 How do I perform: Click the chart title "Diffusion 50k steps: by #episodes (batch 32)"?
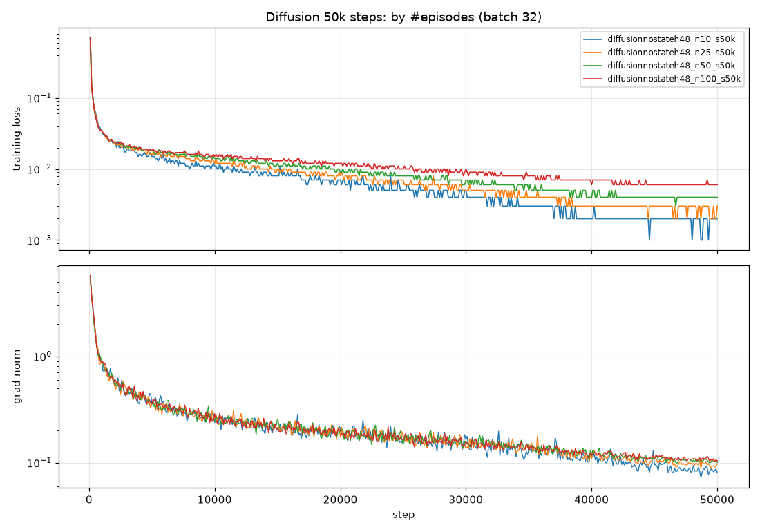403,17
